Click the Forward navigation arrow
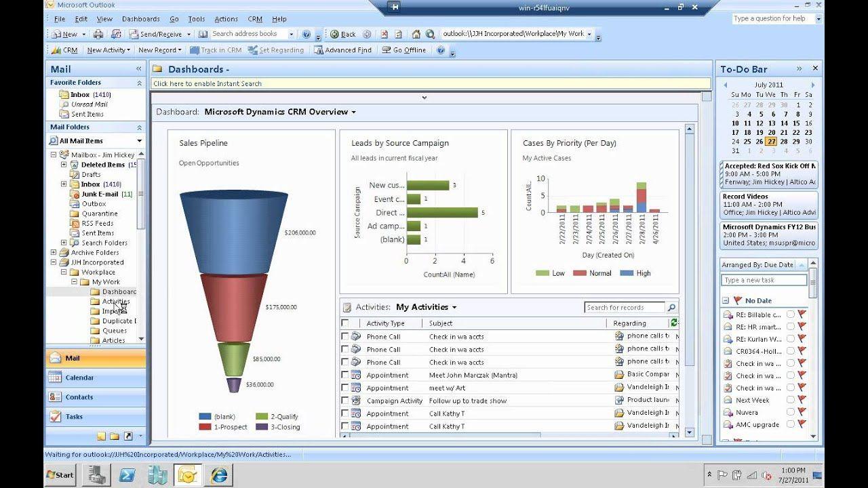Viewport: 868px width, 488px height. point(367,34)
